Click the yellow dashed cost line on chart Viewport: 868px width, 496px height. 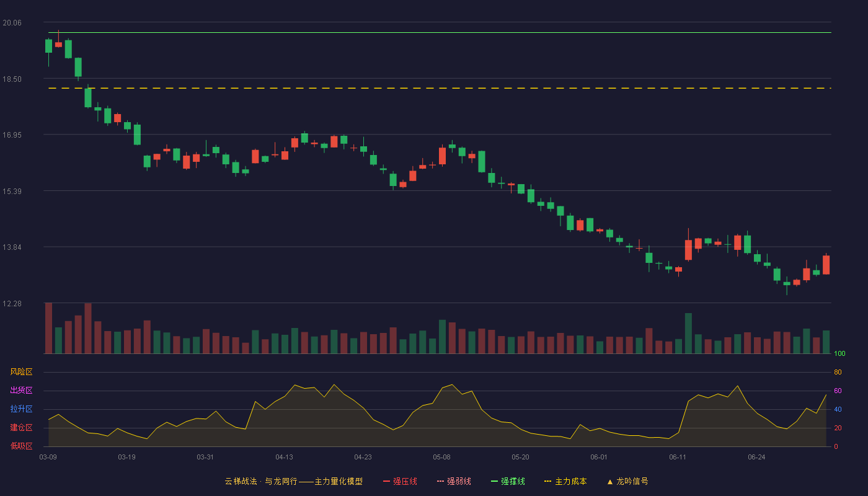[x=440, y=88]
